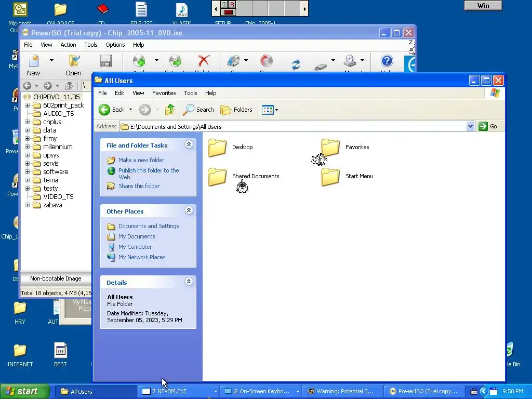This screenshot has height=399, width=532.
Task: Click the Save floppy icon in PowerISO
Action: pyautogui.click(x=106, y=61)
